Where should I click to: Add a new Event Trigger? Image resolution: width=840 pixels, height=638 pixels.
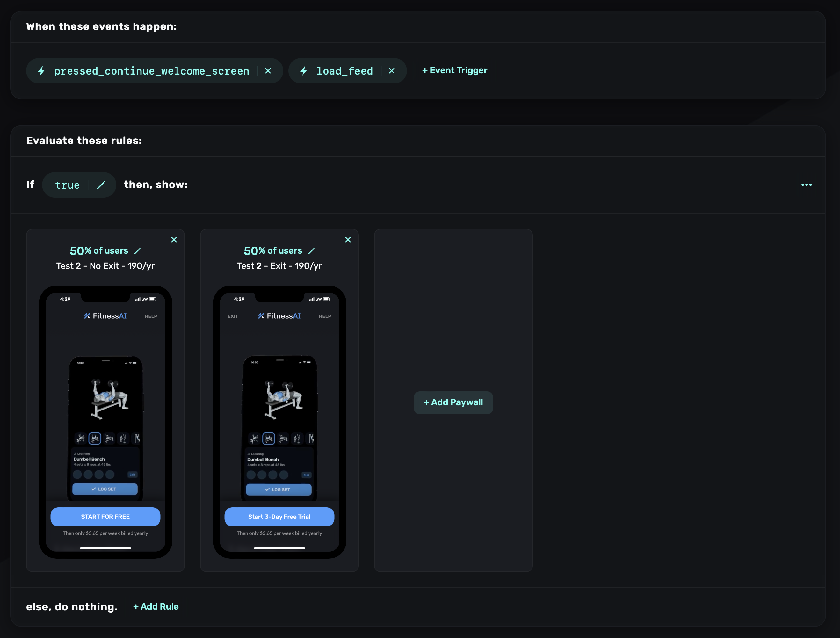[454, 71]
